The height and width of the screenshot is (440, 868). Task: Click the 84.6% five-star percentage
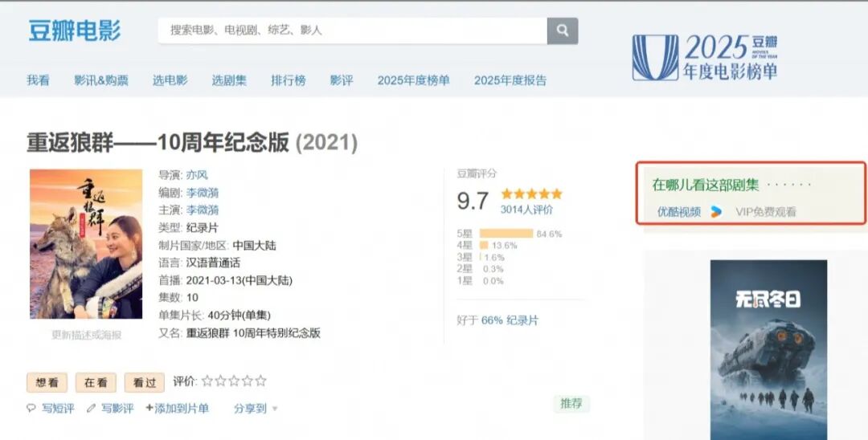549,234
